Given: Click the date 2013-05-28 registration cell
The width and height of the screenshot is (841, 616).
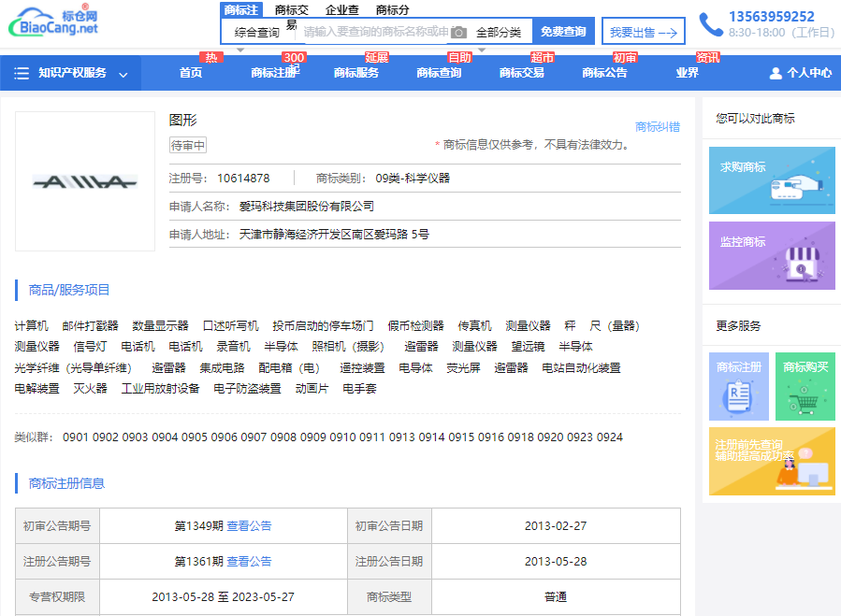Looking at the screenshot, I should click(x=556, y=561).
